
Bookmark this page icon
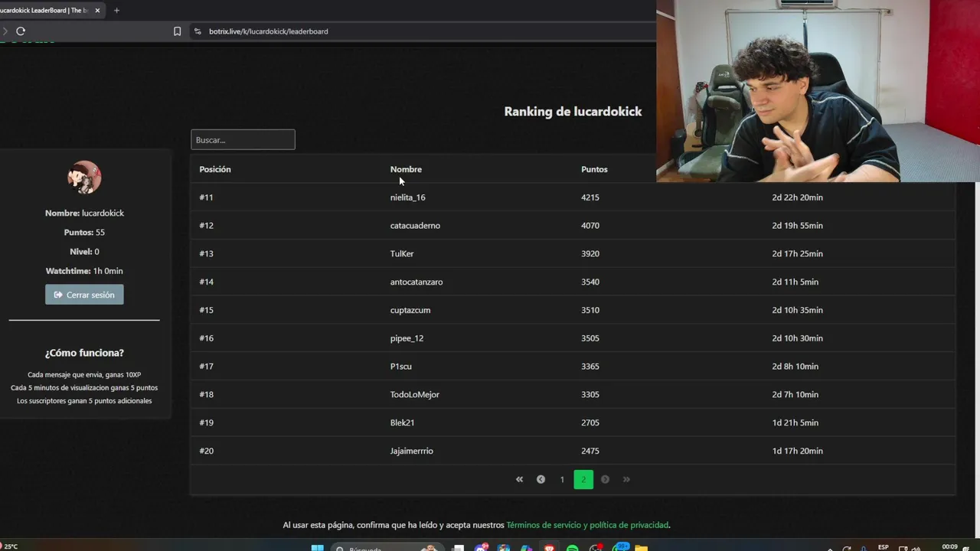(177, 31)
